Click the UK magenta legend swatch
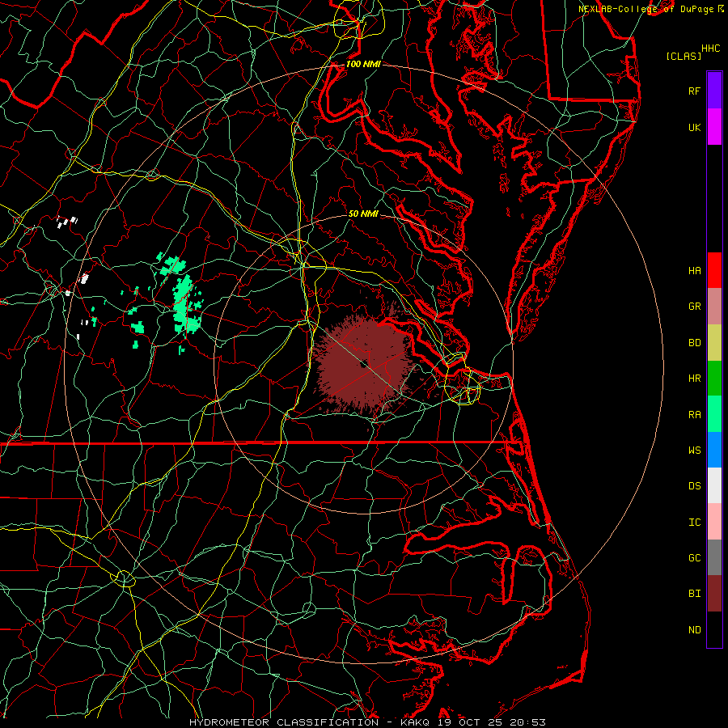Viewport: 728px width, 728px height. pos(714,127)
